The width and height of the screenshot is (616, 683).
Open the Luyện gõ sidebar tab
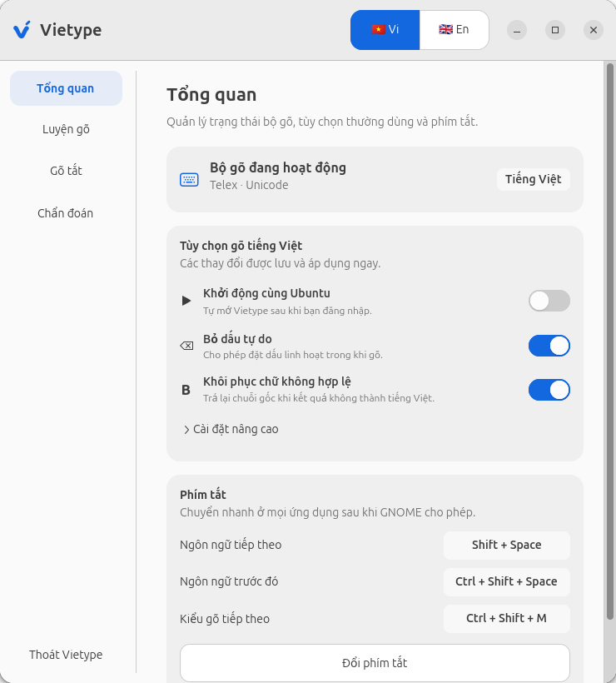point(66,129)
